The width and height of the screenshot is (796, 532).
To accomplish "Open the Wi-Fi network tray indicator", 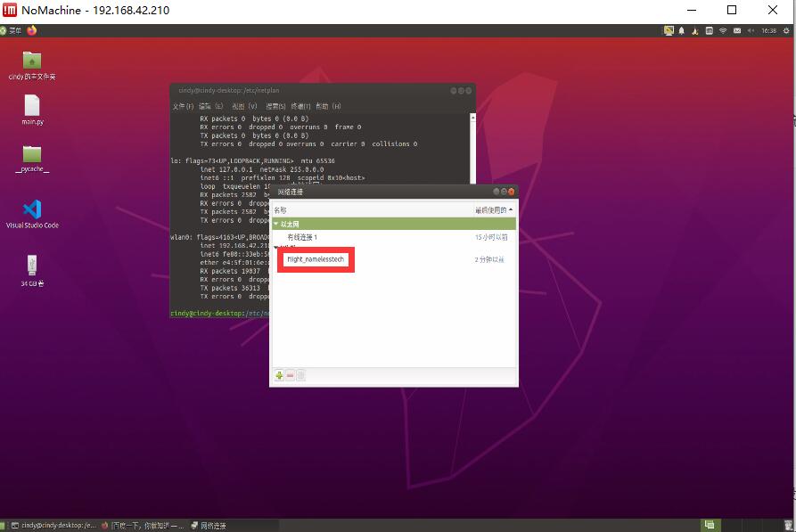I will point(723,30).
